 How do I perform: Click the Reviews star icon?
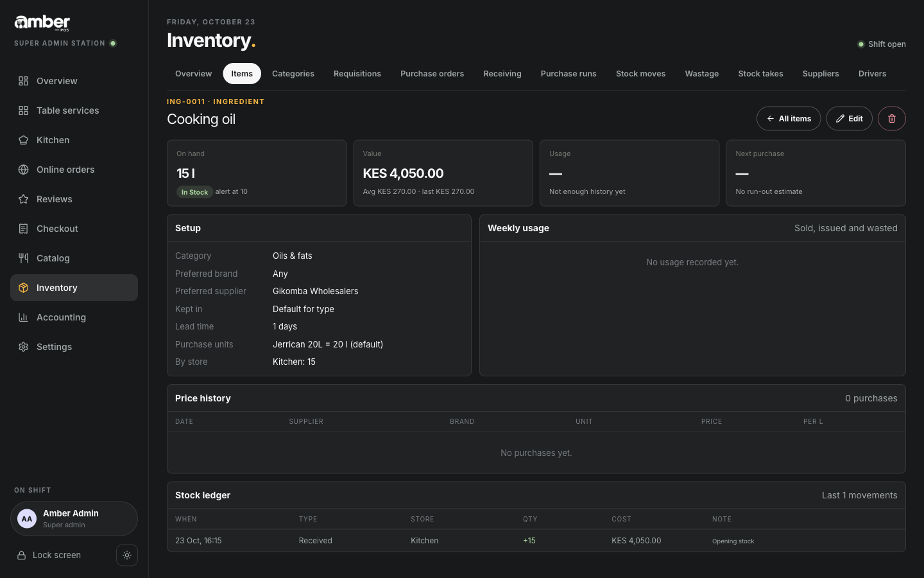[24, 199]
